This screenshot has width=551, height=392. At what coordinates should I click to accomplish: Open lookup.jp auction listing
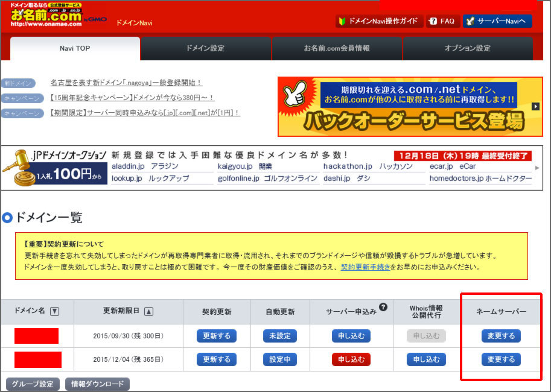(150, 179)
